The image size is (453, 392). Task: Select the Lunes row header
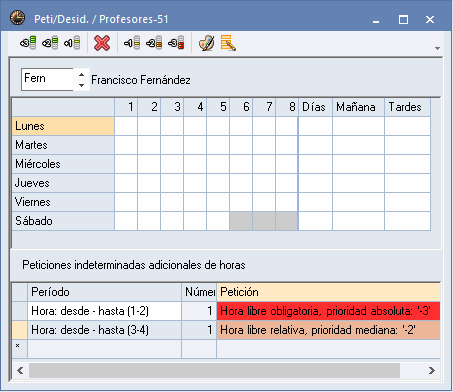63,126
